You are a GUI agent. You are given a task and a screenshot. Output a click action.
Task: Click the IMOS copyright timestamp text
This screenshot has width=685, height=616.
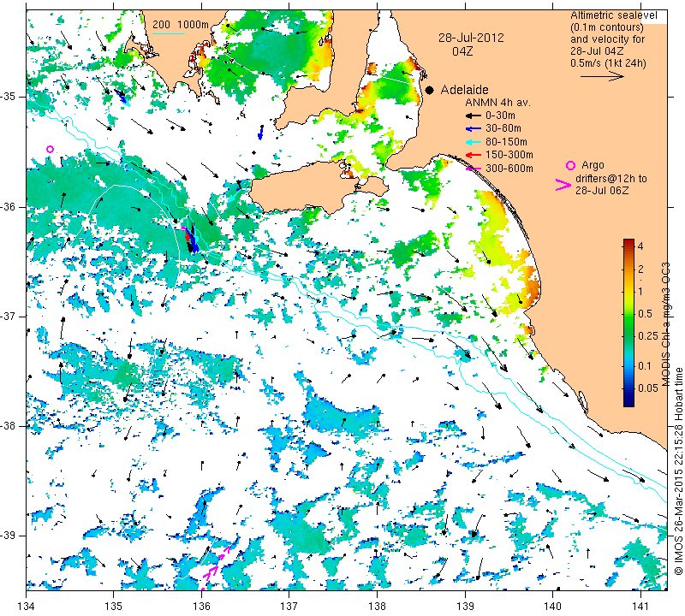pyautogui.click(x=678, y=471)
